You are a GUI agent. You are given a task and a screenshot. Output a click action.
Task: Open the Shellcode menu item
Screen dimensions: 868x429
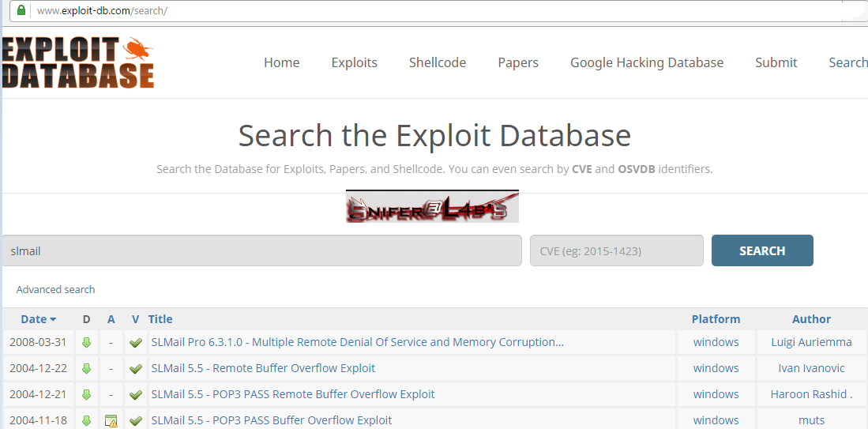pos(438,62)
